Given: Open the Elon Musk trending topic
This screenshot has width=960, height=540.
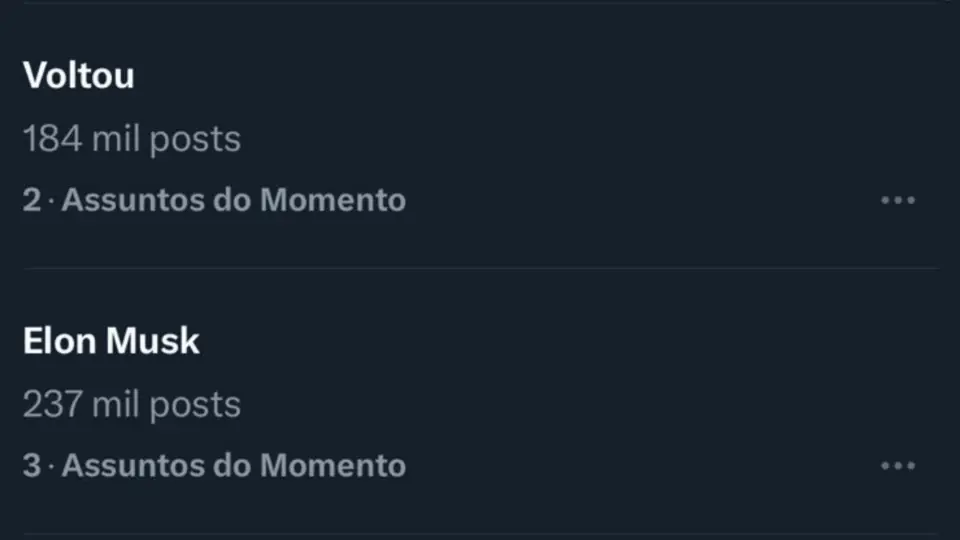Looking at the screenshot, I should click(x=111, y=341).
